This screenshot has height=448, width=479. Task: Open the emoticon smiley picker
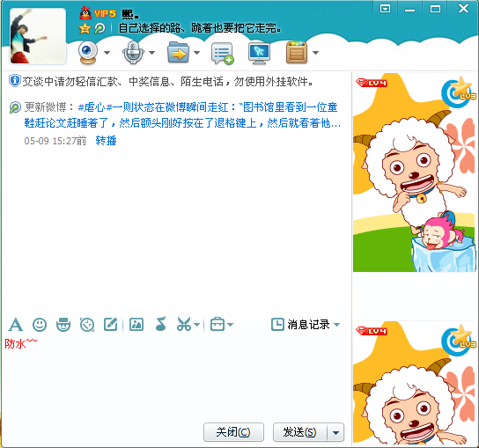point(40,324)
